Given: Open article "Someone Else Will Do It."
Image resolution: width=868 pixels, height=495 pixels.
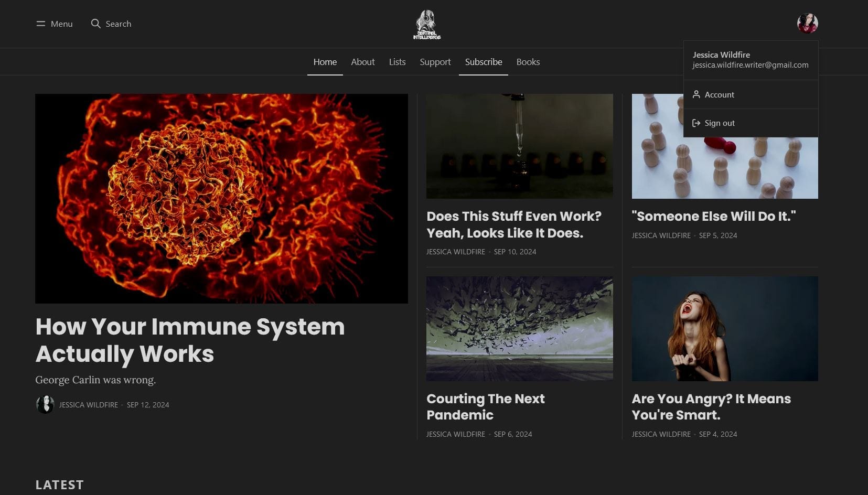Looking at the screenshot, I should coord(714,216).
